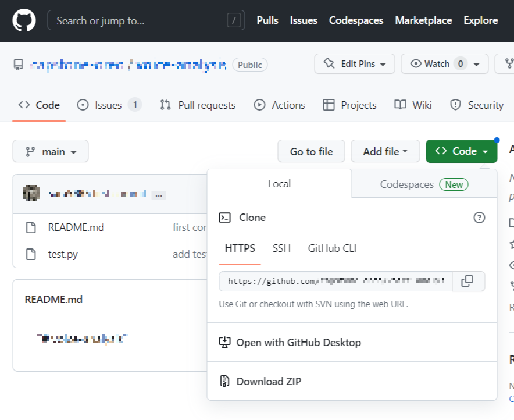Click the Clone terminal icon
The width and height of the screenshot is (514, 420).
[224, 218]
